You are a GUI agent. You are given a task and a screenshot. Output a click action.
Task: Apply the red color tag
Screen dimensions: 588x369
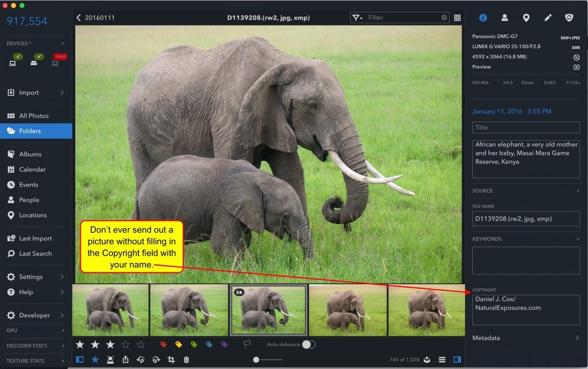(164, 344)
